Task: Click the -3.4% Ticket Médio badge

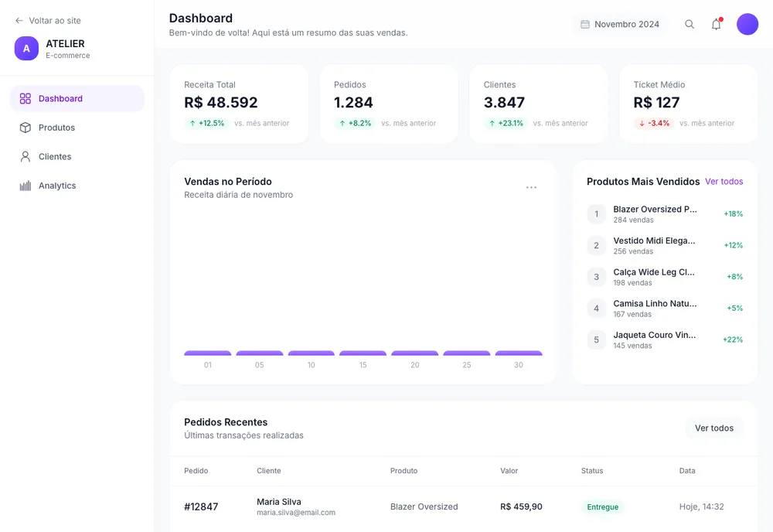Action: pyautogui.click(x=654, y=123)
